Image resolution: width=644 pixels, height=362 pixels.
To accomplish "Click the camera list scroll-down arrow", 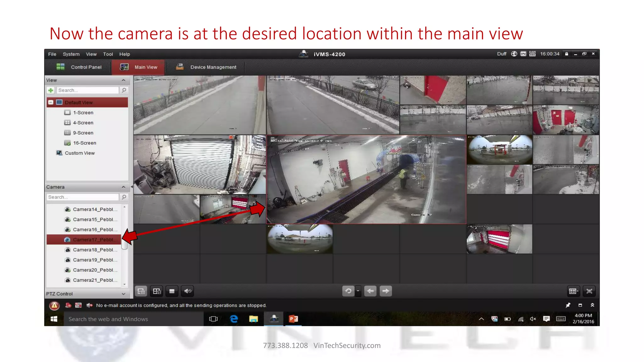I will [125, 284].
